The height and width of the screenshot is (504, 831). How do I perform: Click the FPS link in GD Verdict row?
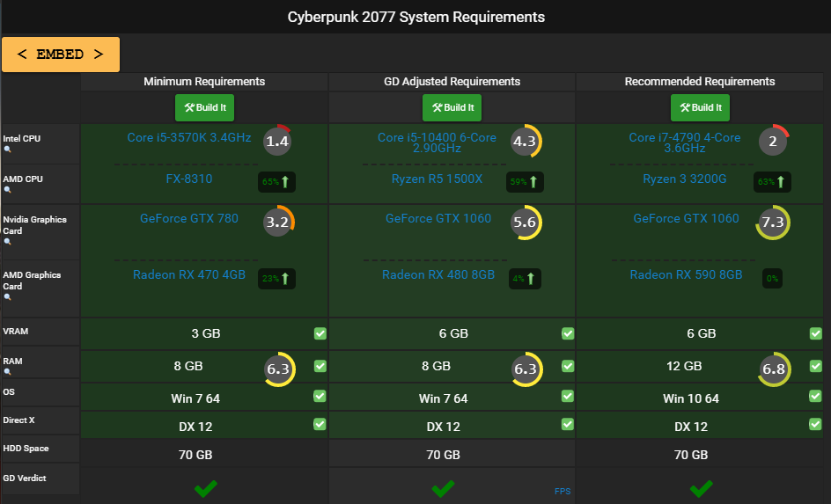[x=563, y=492]
